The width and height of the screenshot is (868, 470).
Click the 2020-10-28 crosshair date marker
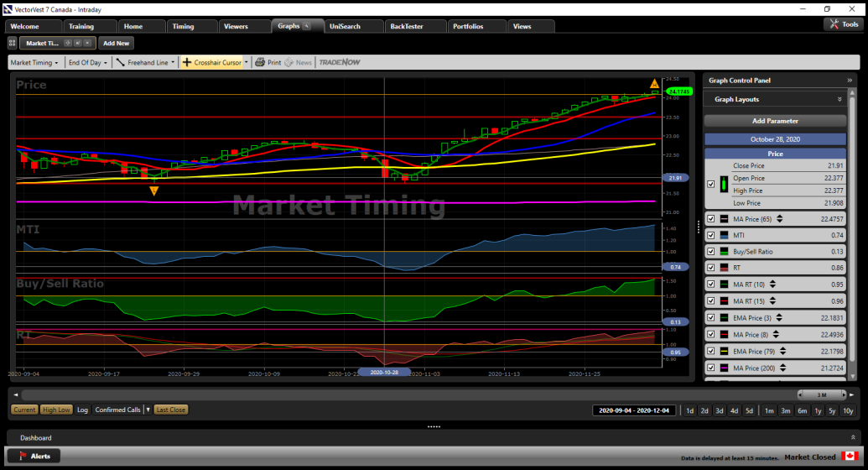coord(384,373)
